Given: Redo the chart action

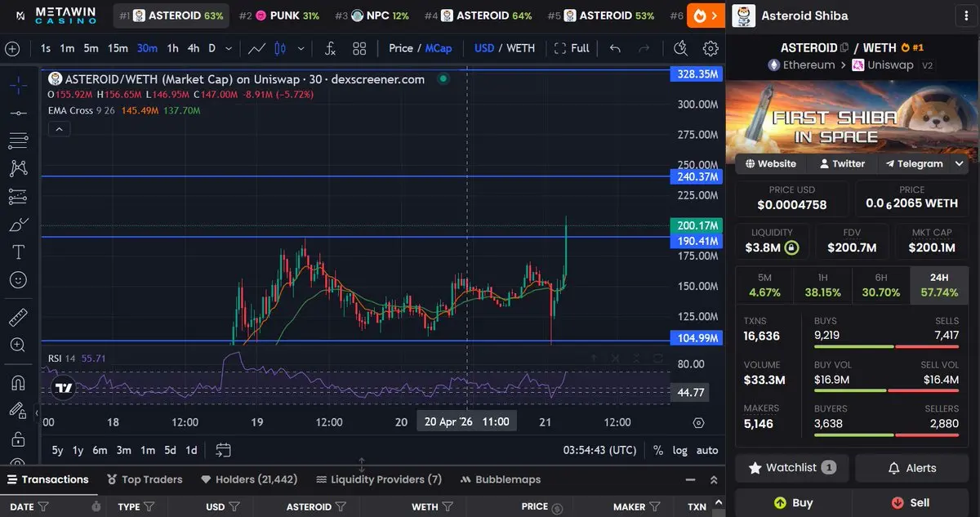Looking at the screenshot, I should pos(644,48).
